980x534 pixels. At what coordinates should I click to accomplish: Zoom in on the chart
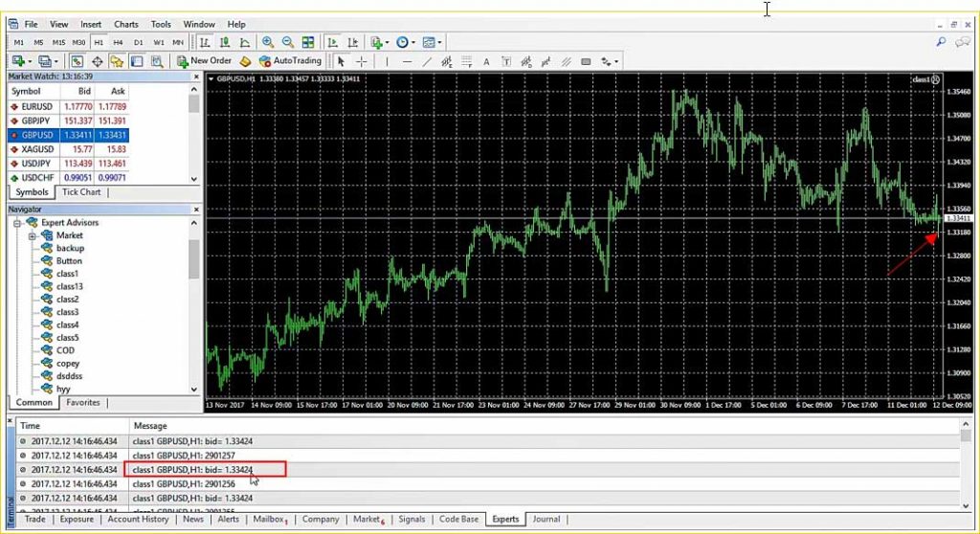coord(268,42)
